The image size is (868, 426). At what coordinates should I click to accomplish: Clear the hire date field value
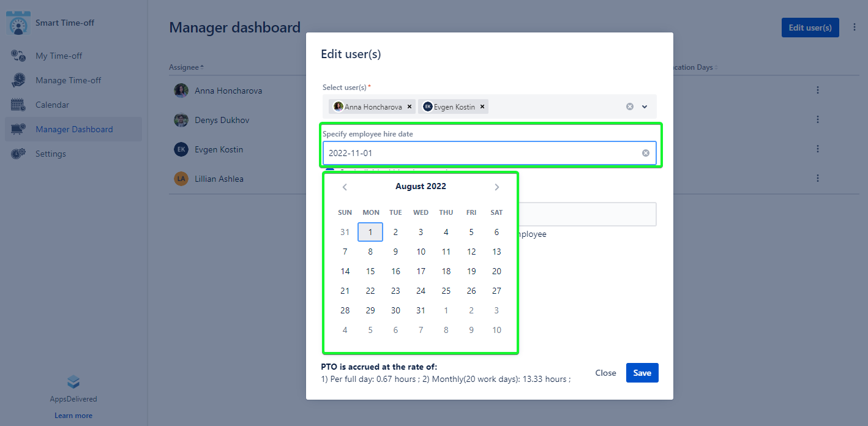pos(645,153)
